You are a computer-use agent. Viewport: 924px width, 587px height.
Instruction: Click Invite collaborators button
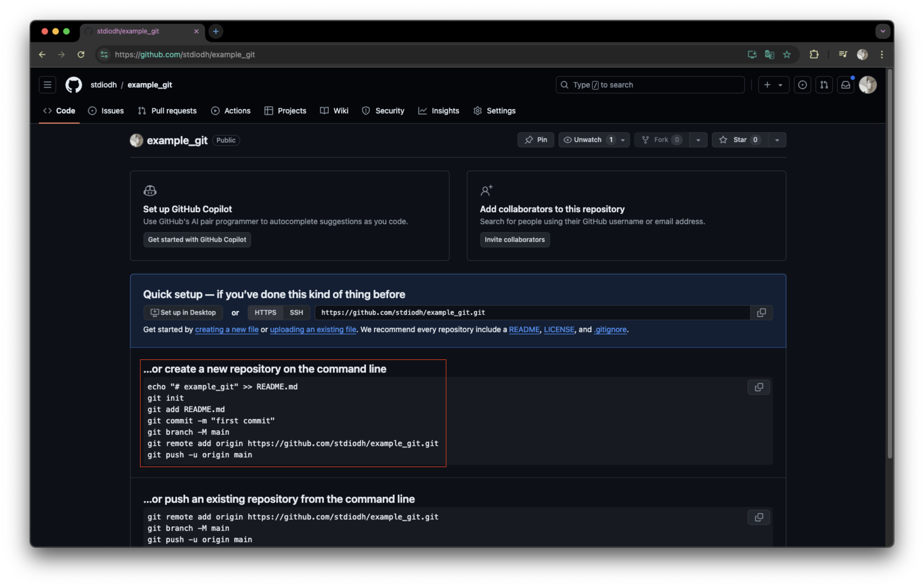[514, 239]
